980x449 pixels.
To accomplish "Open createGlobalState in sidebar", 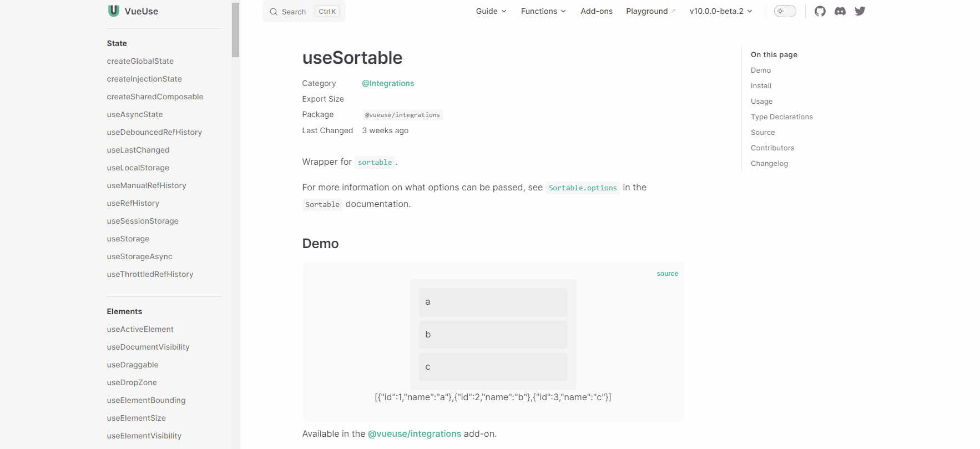I will click(140, 61).
